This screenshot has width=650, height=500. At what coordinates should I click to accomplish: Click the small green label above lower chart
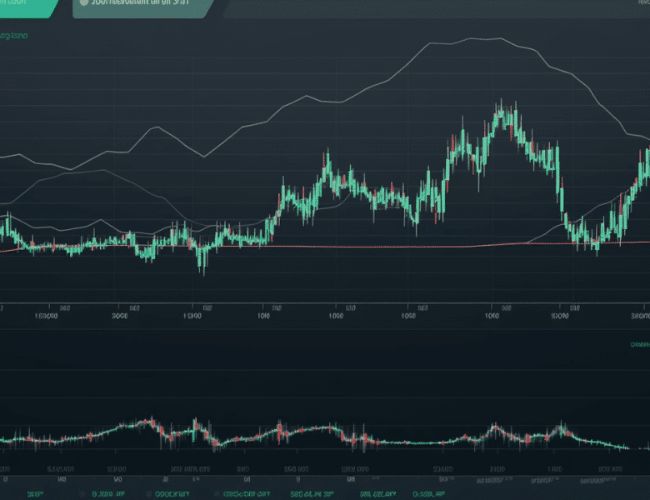coord(640,345)
